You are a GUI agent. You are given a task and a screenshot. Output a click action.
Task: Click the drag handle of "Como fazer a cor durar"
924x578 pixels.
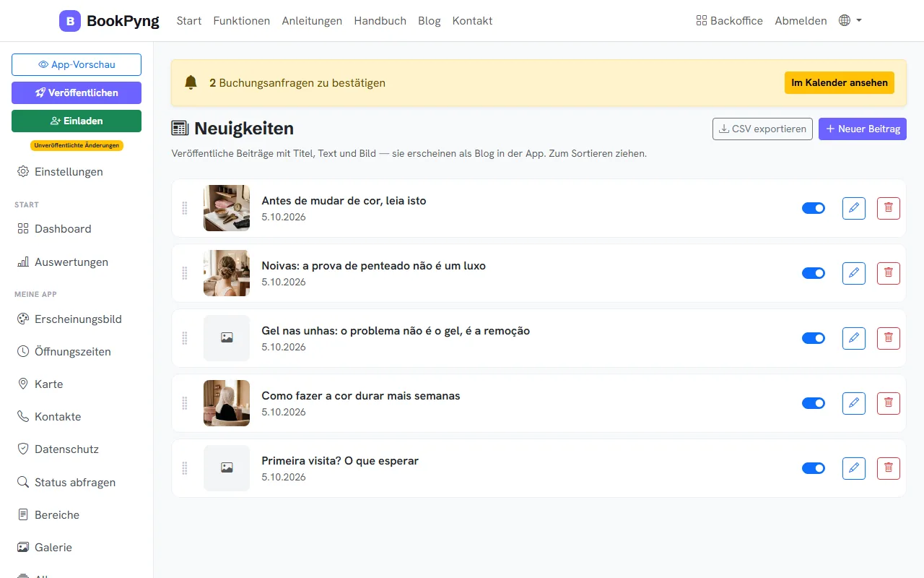coord(185,403)
